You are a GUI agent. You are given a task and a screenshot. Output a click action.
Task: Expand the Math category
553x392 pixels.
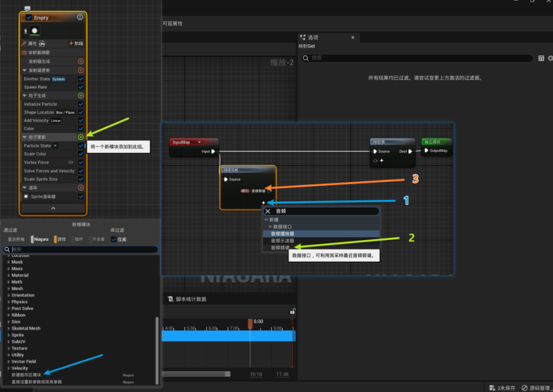(x=9, y=282)
